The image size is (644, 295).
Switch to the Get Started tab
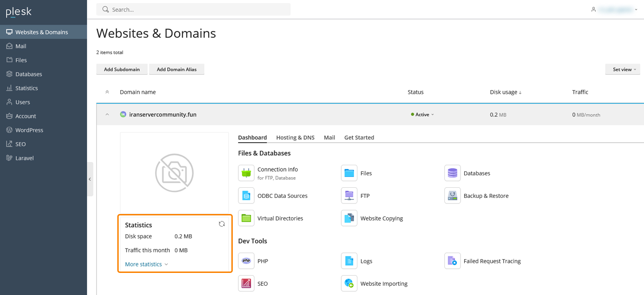359,138
